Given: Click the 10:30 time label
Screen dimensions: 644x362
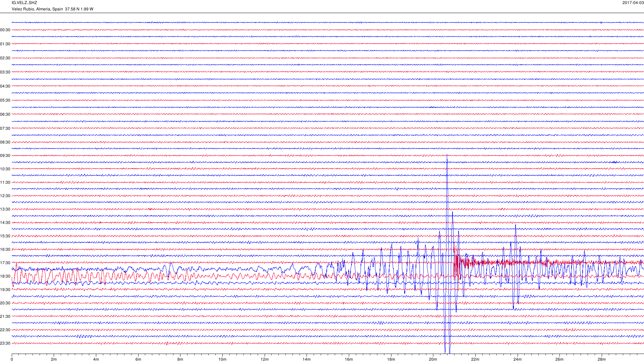Looking at the screenshot, I should coord(5,169).
